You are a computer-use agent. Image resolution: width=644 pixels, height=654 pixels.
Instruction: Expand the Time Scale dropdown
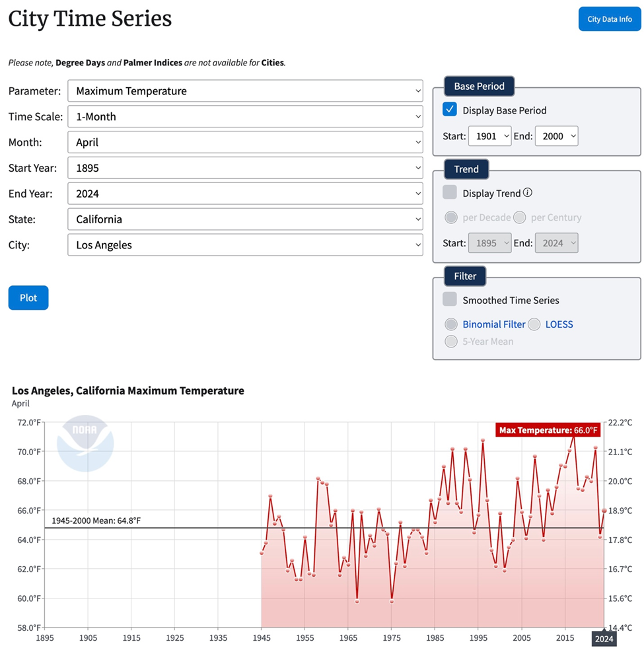pyautogui.click(x=245, y=117)
